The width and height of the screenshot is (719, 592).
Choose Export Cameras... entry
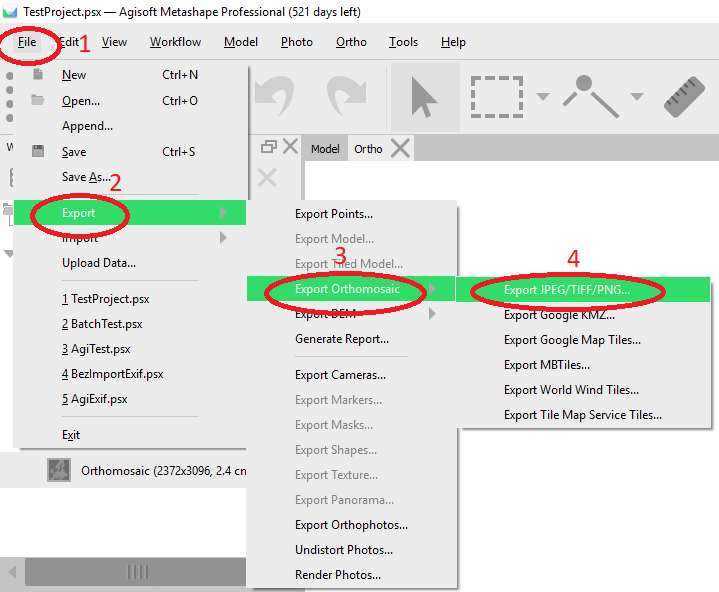pyautogui.click(x=352, y=375)
